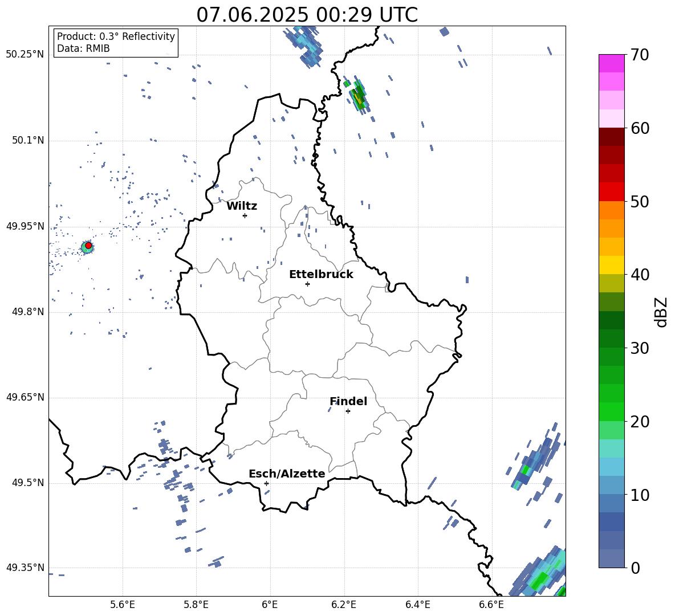This screenshot has height=616, width=675.
Task: Click the Esch/Alzette city label
Action: coord(287,474)
